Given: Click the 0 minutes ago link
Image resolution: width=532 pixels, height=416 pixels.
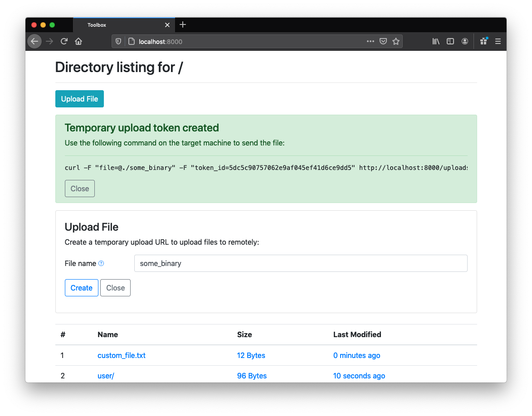Looking at the screenshot, I should click(x=356, y=355).
